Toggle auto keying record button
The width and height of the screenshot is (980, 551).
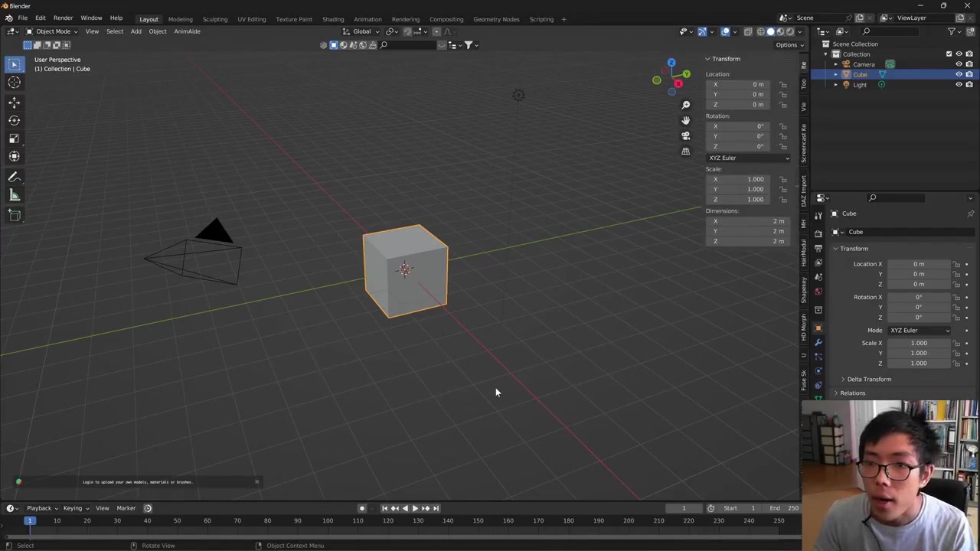(x=362, y=508)
